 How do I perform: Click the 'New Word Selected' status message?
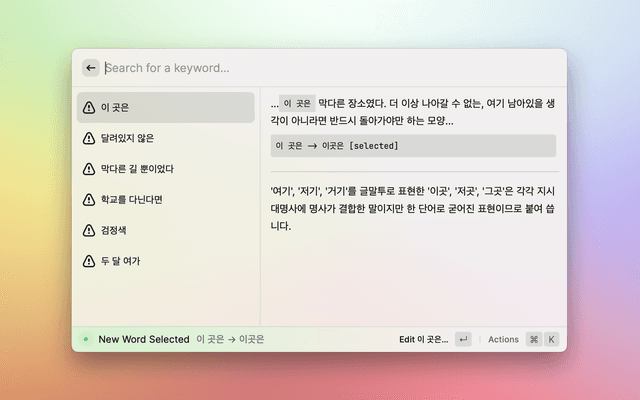click(x=143, y=339)
